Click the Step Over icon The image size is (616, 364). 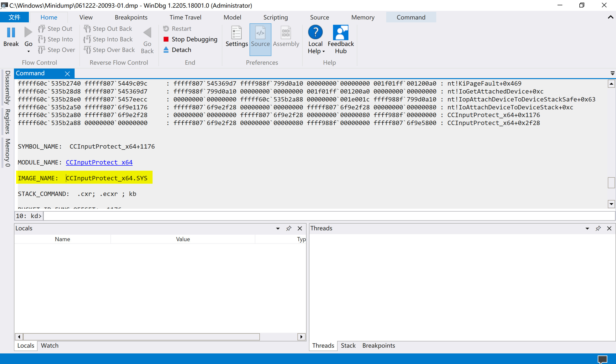(41, 50)
